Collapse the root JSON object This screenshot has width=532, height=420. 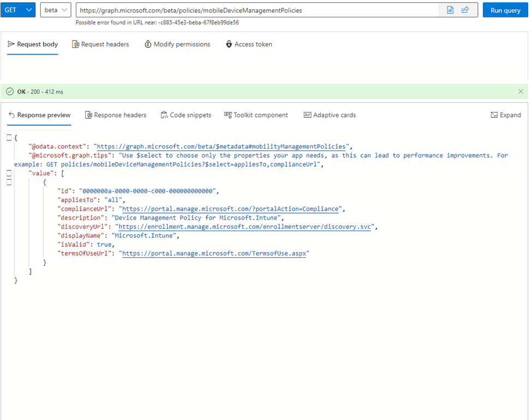click(x=9, y=138)
